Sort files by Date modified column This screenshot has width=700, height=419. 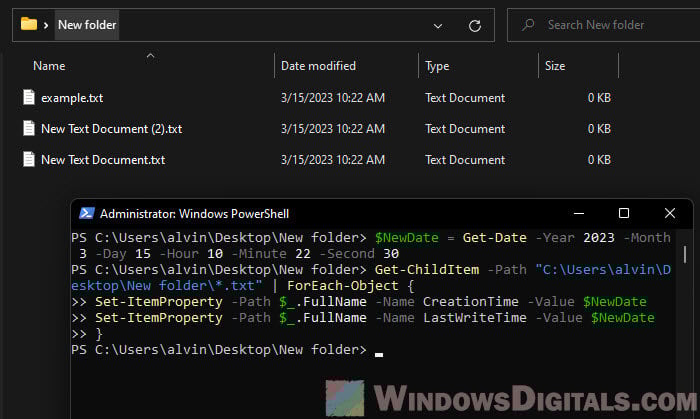coord(318,66)
